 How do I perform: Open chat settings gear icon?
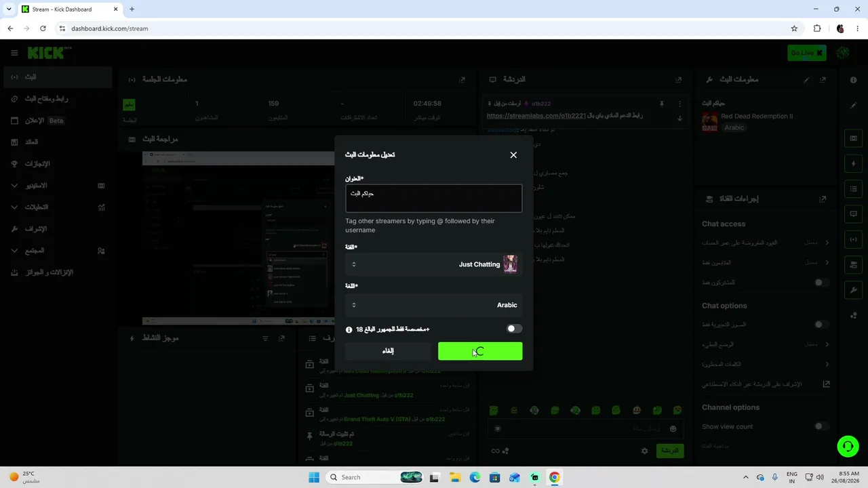(x=644, y=451)
